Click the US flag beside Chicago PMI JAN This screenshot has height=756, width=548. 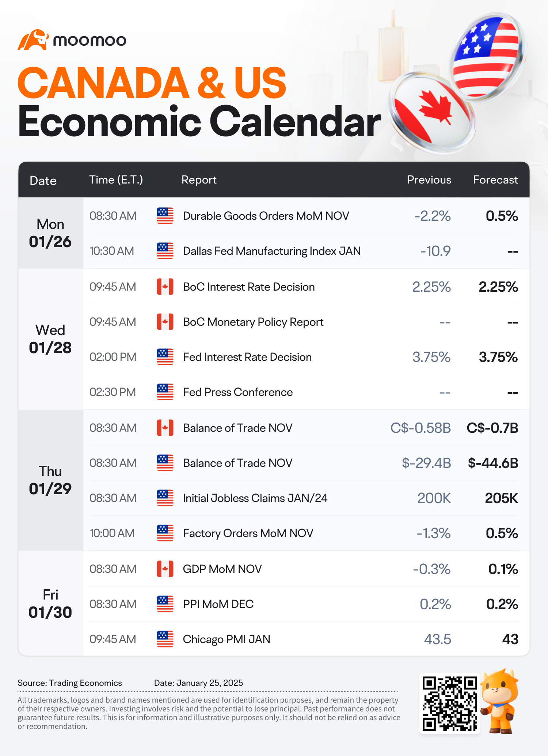click(x=165, y=639)
